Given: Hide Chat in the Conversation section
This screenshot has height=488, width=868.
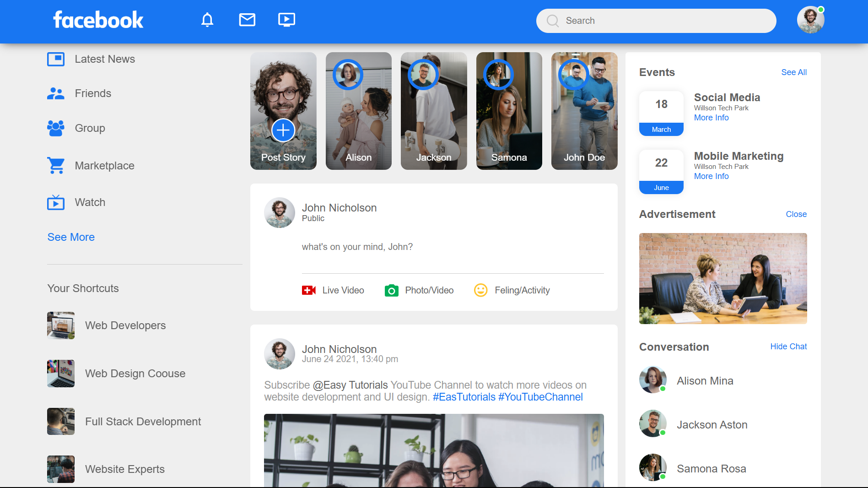Looking at the screenshot, I should (788, 347).
